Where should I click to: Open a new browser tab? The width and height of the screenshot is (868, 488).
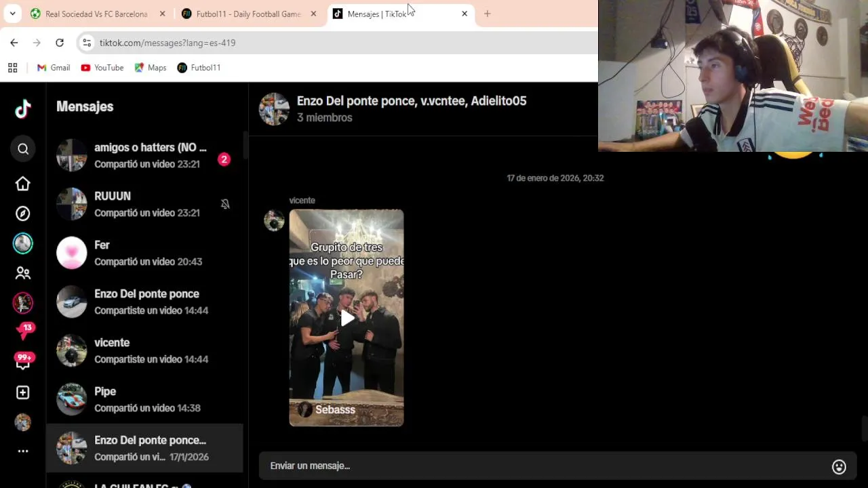tap(487, 14)
